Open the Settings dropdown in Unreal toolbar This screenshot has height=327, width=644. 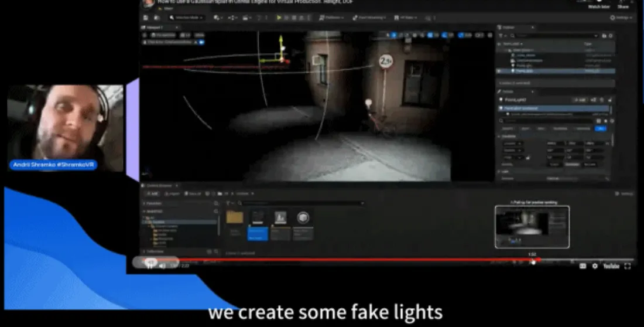click(x=621, y=18)
